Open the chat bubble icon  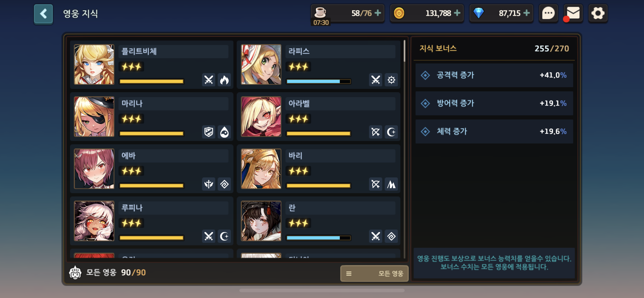[x=548, y=13]
